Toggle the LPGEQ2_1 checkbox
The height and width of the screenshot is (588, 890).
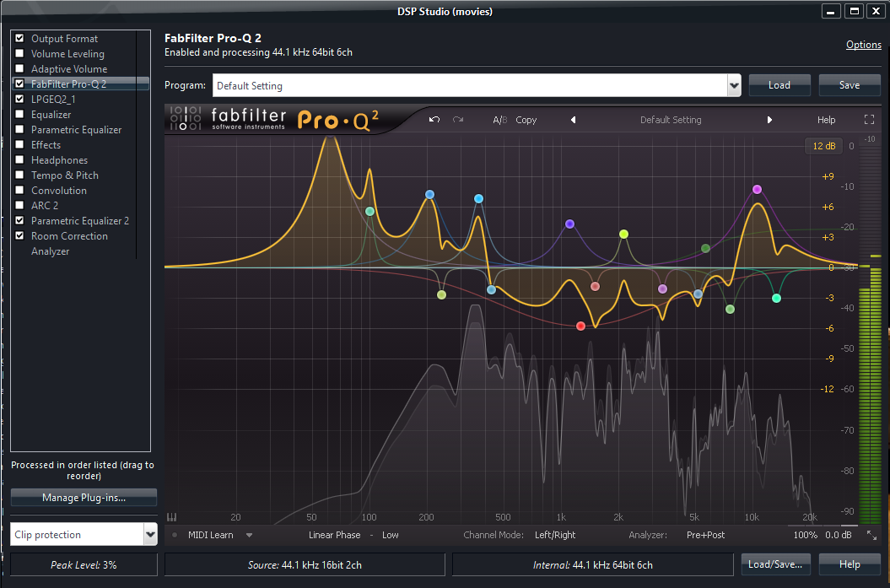pos(19,99)
